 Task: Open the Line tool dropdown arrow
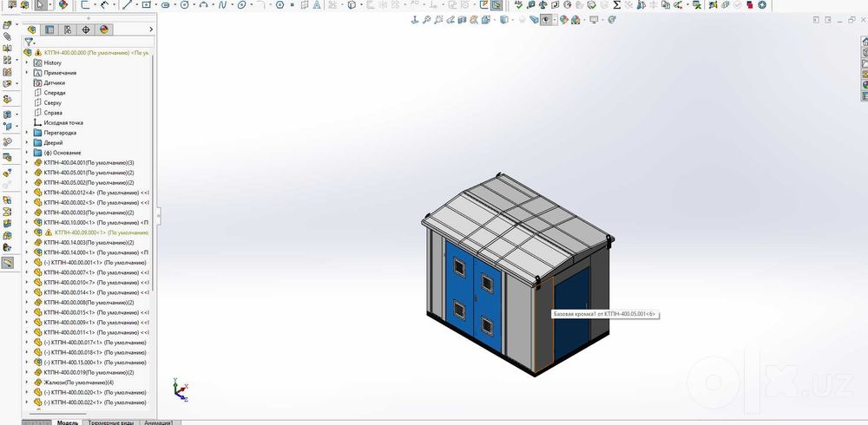[135, 4]
